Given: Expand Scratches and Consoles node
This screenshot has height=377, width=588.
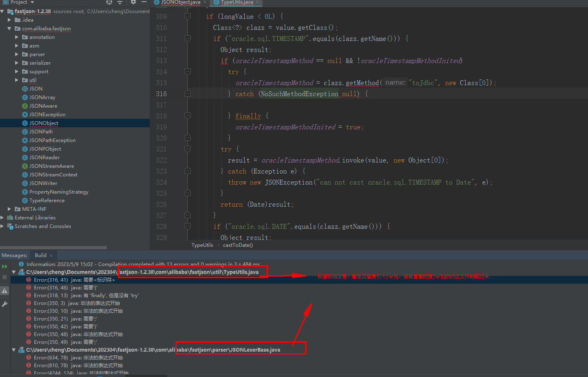Looking at the screenshot, I should tap(2, 226).
